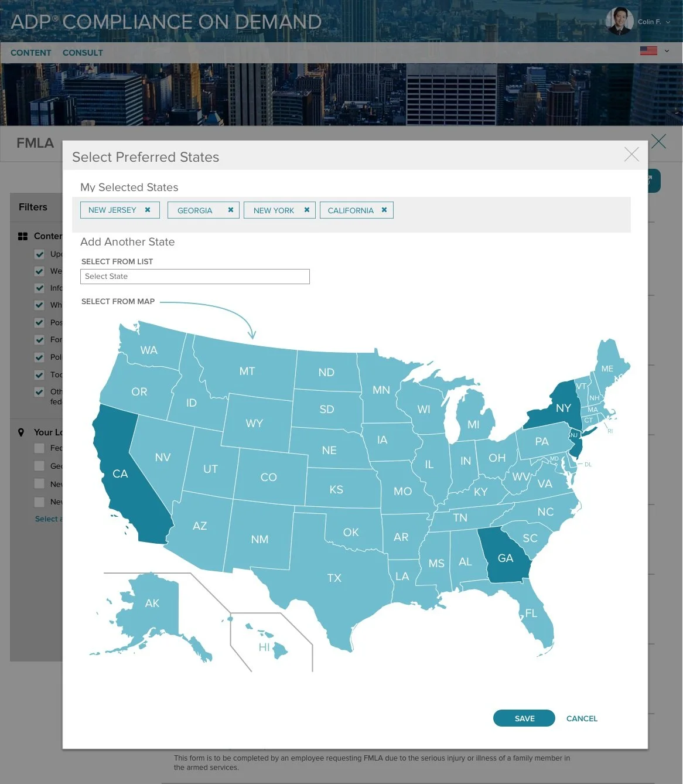
Task: Select Pennsylvania on the map
Action: tap(542, 441)
